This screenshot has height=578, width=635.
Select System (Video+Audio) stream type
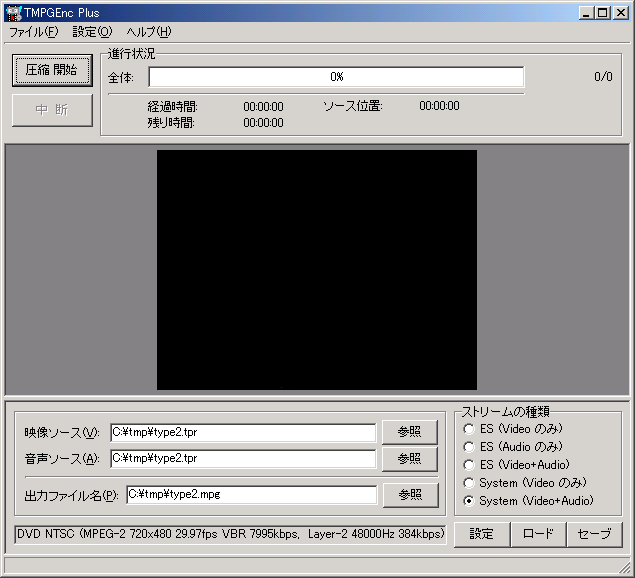(528, 501)
